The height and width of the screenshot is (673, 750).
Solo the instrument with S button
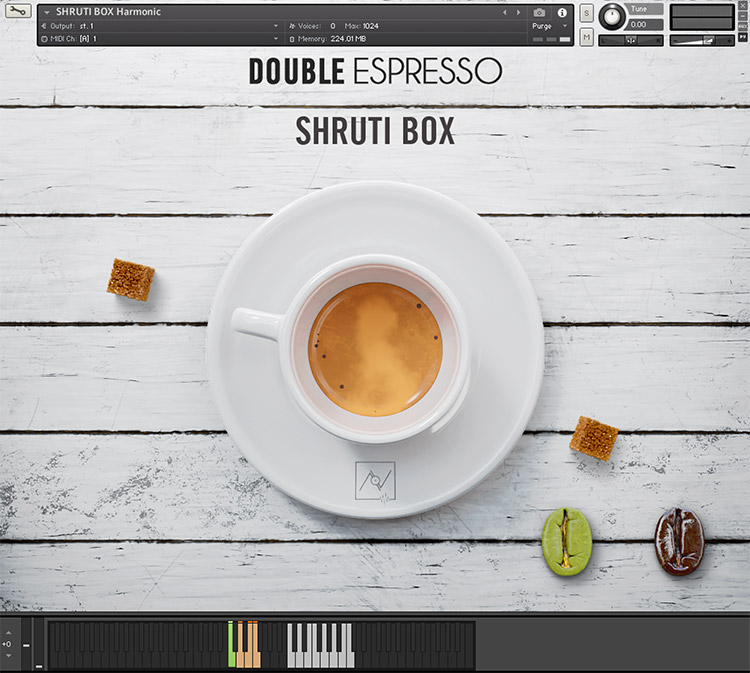point(586,13)
